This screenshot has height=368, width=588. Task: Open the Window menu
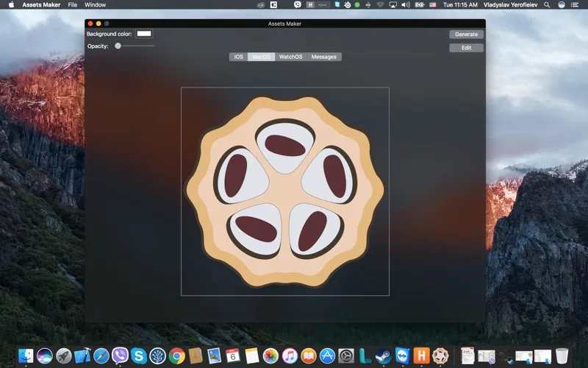95,4
